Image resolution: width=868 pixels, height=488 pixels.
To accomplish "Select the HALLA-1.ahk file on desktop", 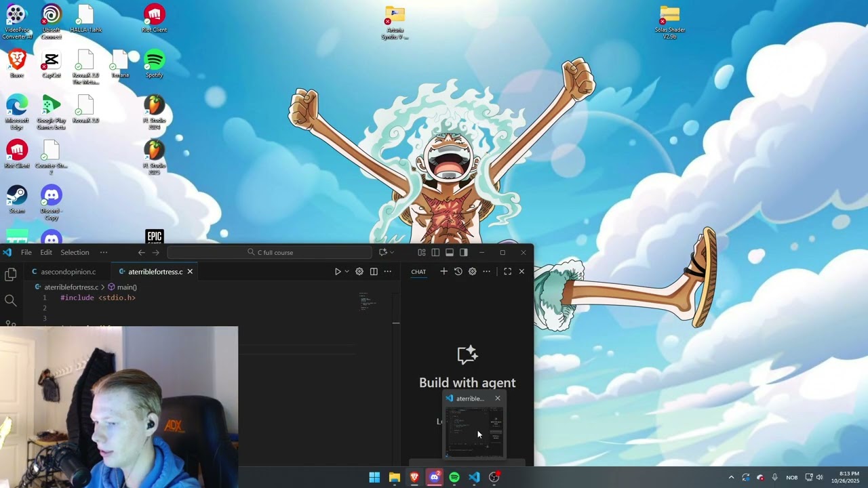I will (x=85, y=18).
